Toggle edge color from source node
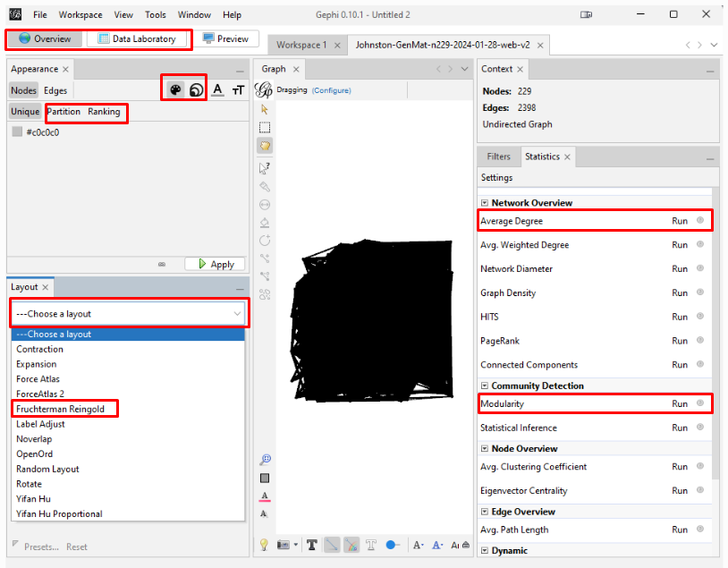The height and width of the screenshot is (568, 728). (x=351, y=545)
